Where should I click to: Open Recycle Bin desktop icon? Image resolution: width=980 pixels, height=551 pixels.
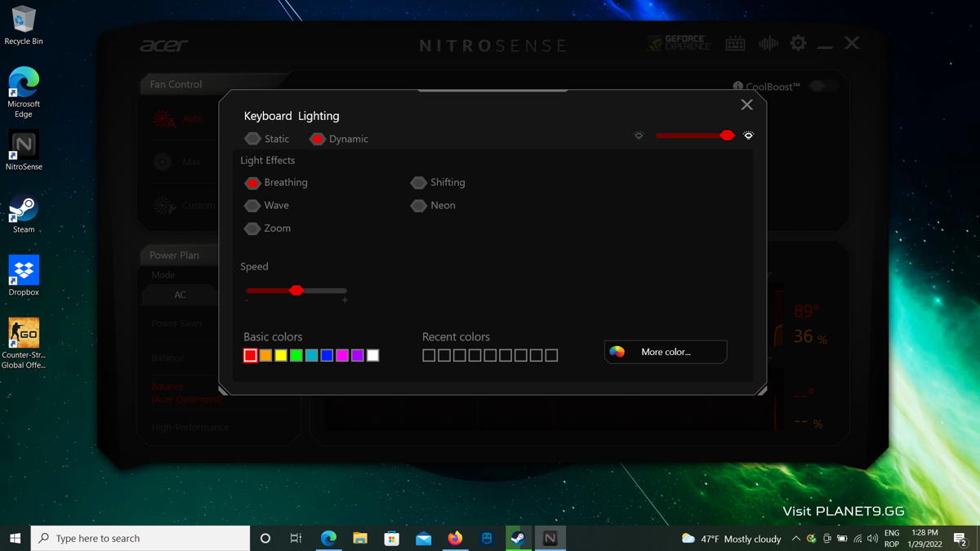[24, 26]
